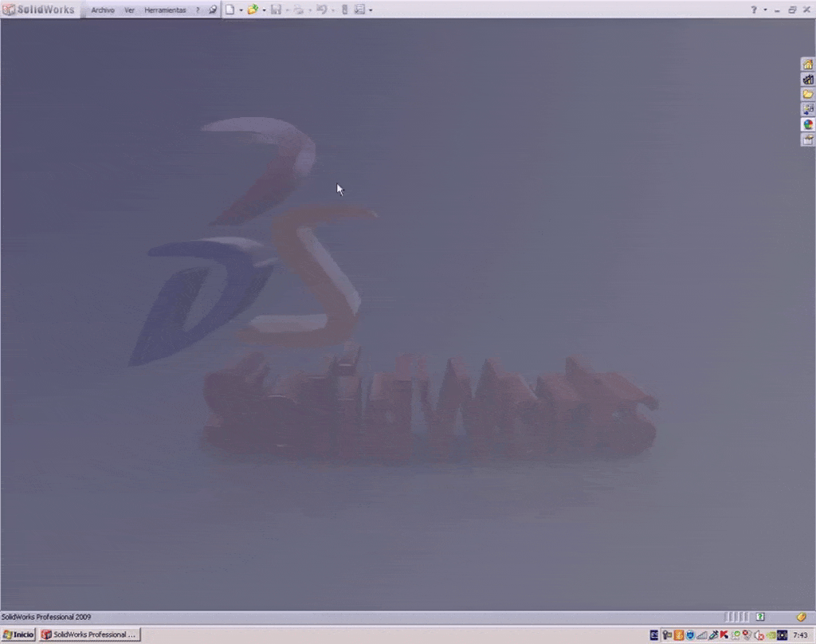Open the Design Library task pane tab
This screenshot has width=816, height=644.
[x=807, y=80]
